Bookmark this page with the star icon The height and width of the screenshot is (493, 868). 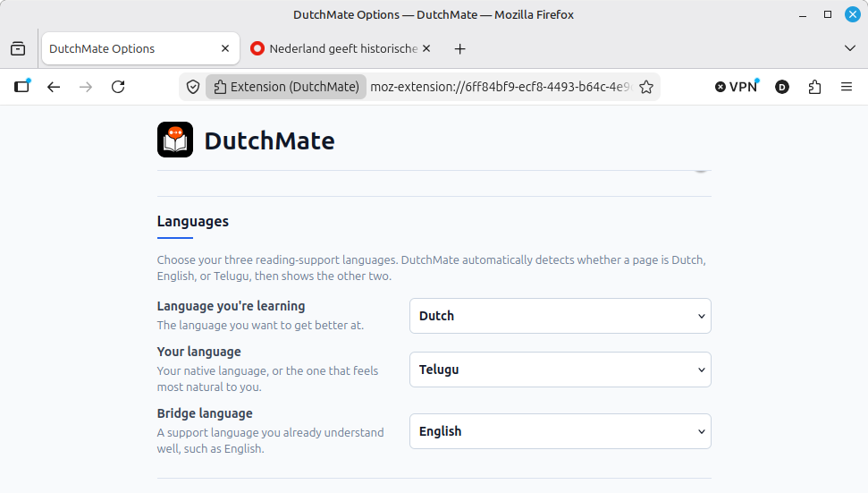pyautogui.click(x=646, y=87)
